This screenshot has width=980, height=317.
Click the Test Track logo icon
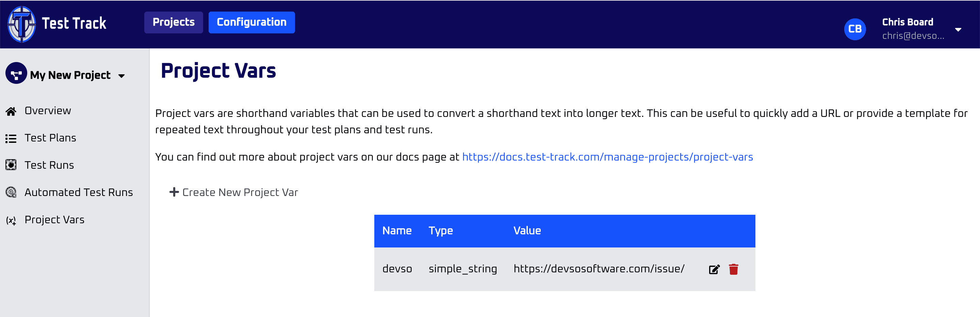coord(22,24)
